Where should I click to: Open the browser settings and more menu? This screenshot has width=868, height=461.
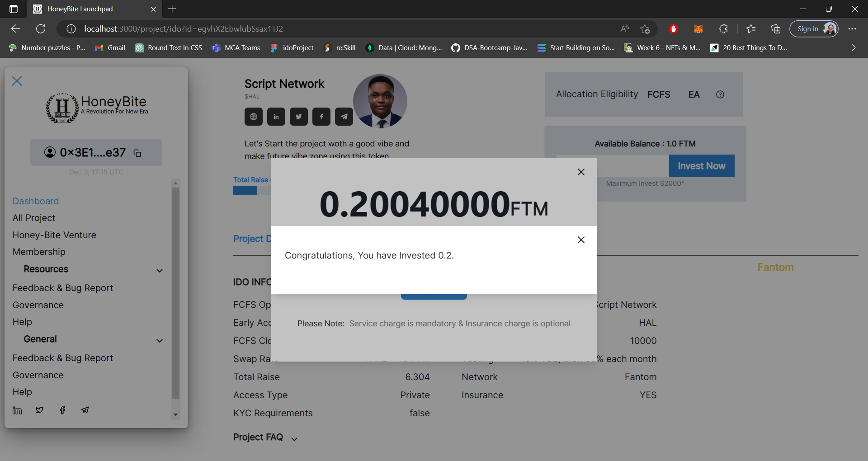point(852,29)
